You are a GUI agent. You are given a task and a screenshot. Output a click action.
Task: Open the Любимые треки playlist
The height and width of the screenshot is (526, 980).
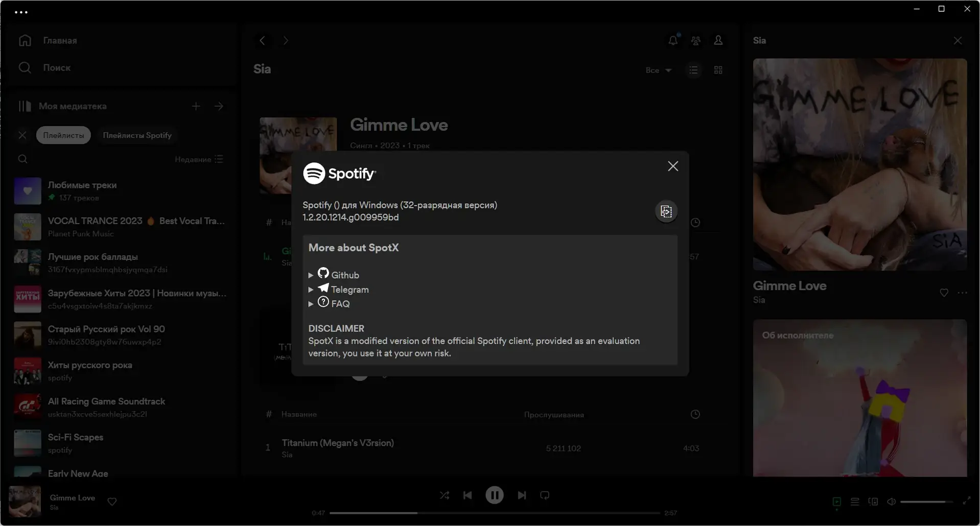121,191
